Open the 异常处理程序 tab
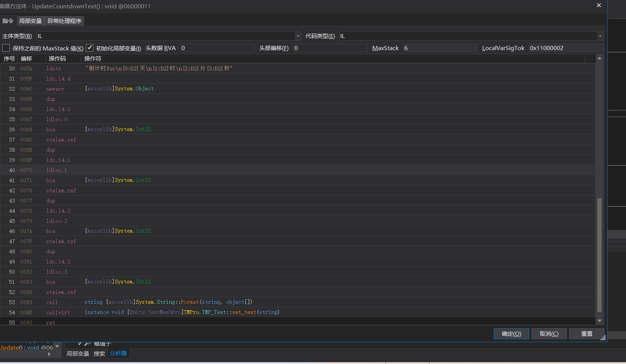This screenshot has width=626, height=364. (x=64, y=21)
